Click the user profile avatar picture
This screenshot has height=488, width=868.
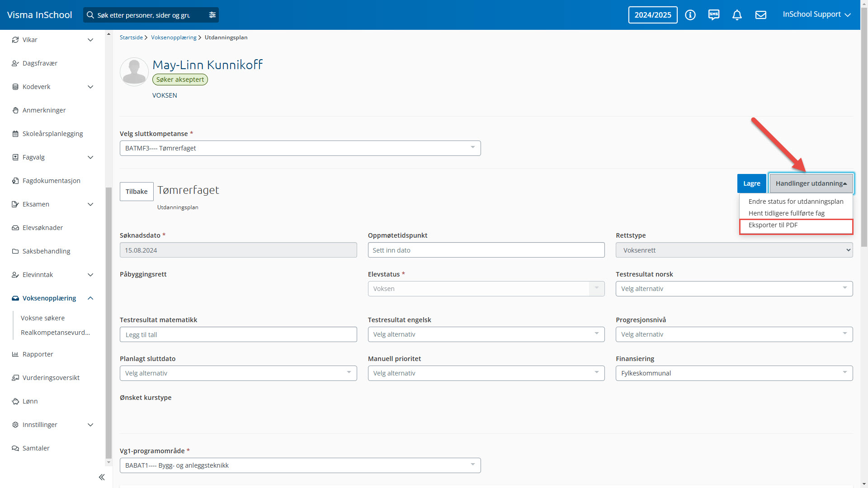coord(134,71)
